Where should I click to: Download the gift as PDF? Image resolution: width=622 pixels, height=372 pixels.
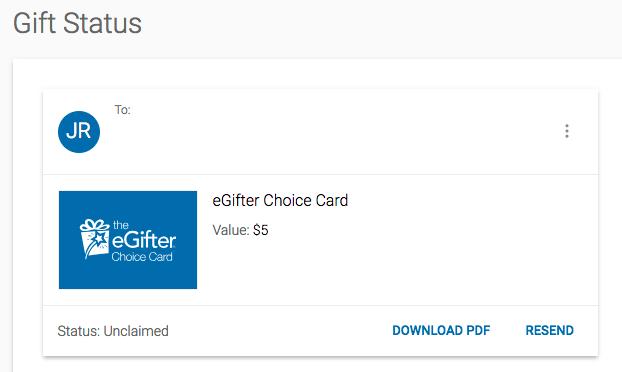pos(441,330)
